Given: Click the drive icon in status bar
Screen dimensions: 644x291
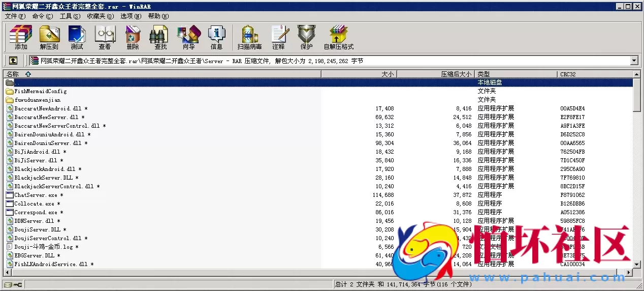Looking at the screenshot, I should pyautogui.click(x=8, y=285).
